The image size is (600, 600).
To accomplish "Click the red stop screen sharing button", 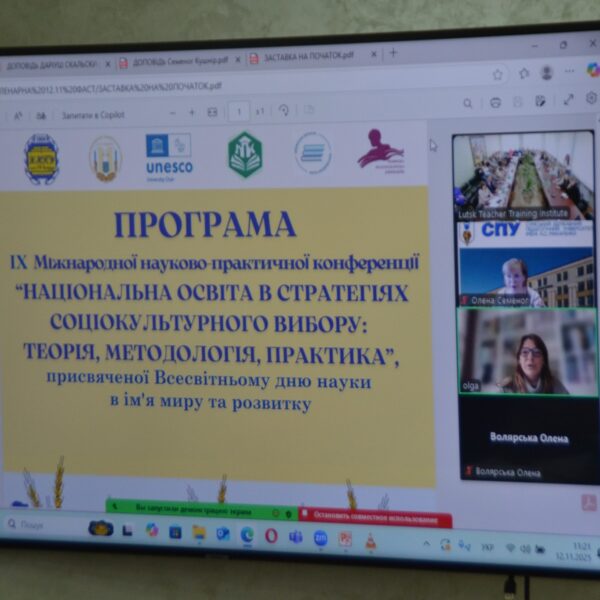I will pyautogui.click(x=375, y=519).
